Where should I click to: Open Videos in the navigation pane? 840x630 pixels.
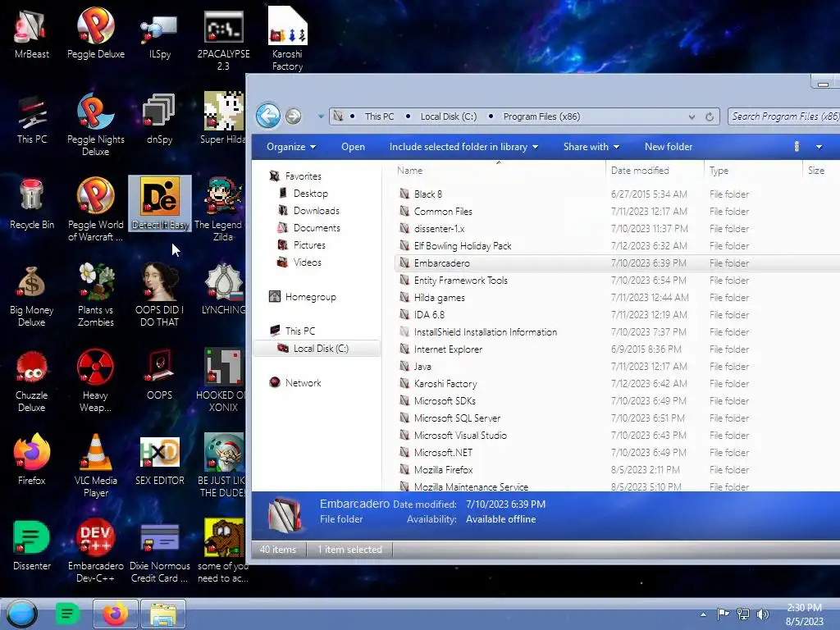307,262
